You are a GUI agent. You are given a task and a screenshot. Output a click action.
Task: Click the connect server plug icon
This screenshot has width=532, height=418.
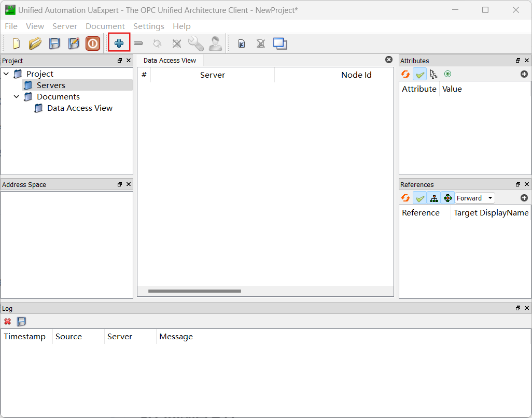tap(157, 44)
